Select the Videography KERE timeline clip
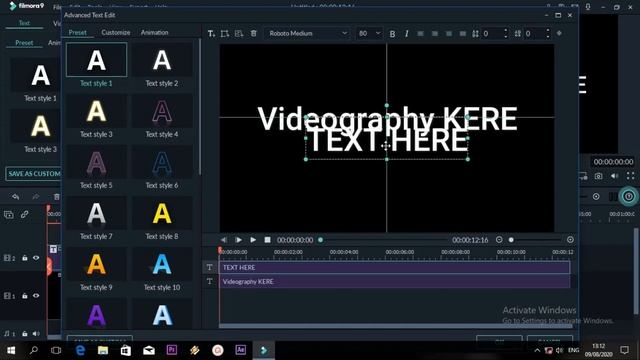 click(x=394, y=282)
